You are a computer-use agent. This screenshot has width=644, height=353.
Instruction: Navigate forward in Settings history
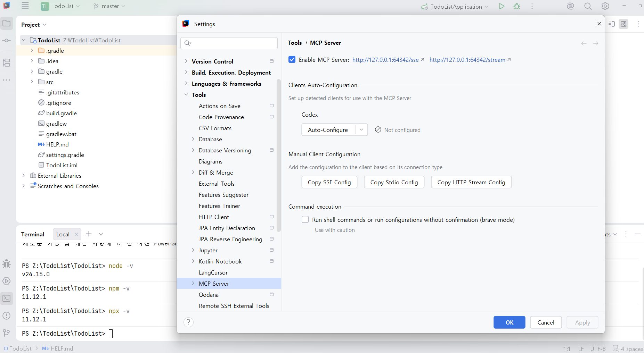click(596, 43)
